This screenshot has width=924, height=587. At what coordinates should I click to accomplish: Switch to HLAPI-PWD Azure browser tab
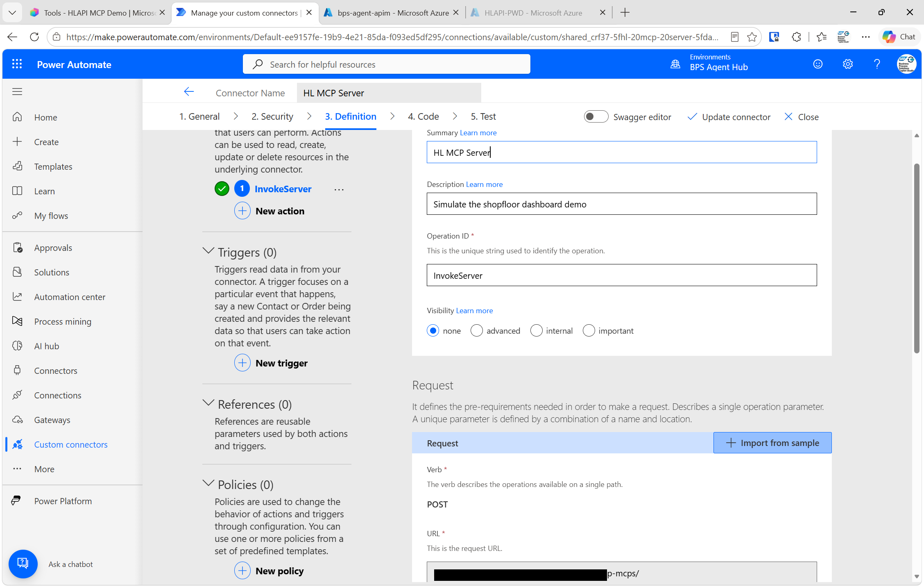pos(533,13)
